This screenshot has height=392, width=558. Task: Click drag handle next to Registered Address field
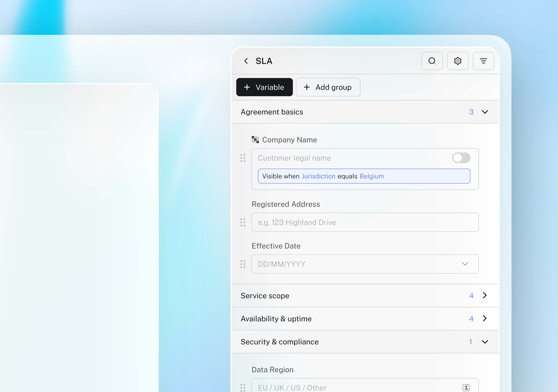click(243, 222)
